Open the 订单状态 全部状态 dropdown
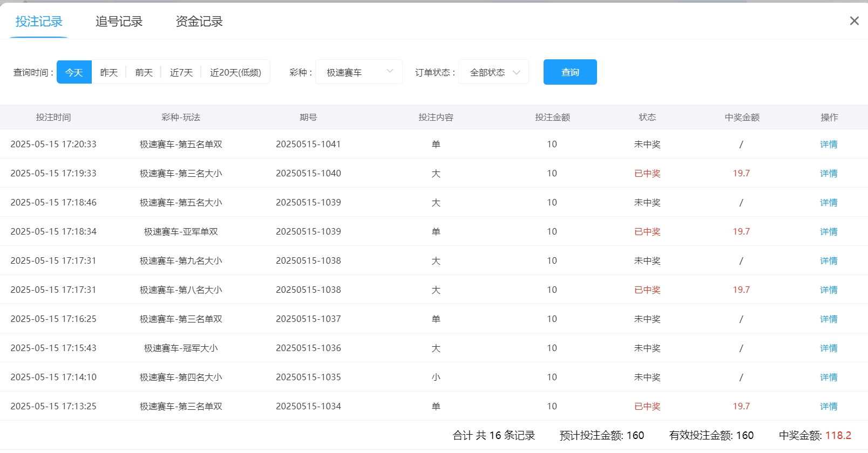The height and width of the screenshot is (453, 868). click(x=493, y=72)
